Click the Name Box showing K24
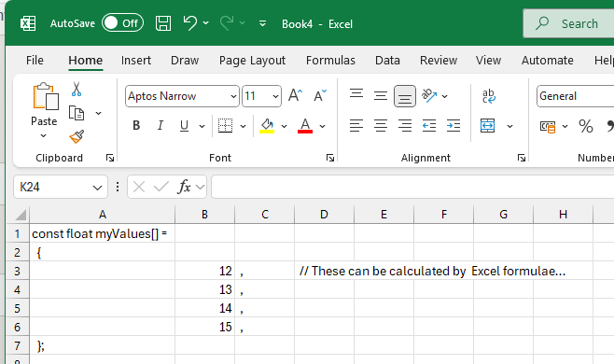 61,187
